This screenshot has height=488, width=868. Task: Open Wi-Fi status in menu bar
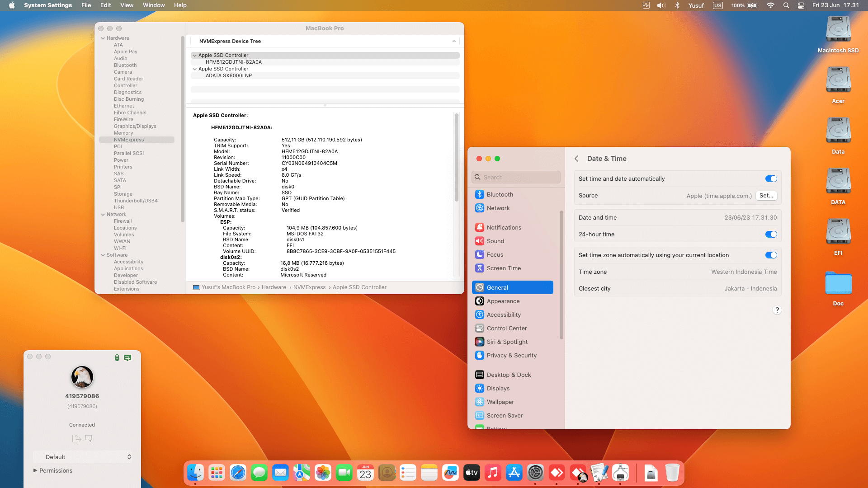point(771,5)
